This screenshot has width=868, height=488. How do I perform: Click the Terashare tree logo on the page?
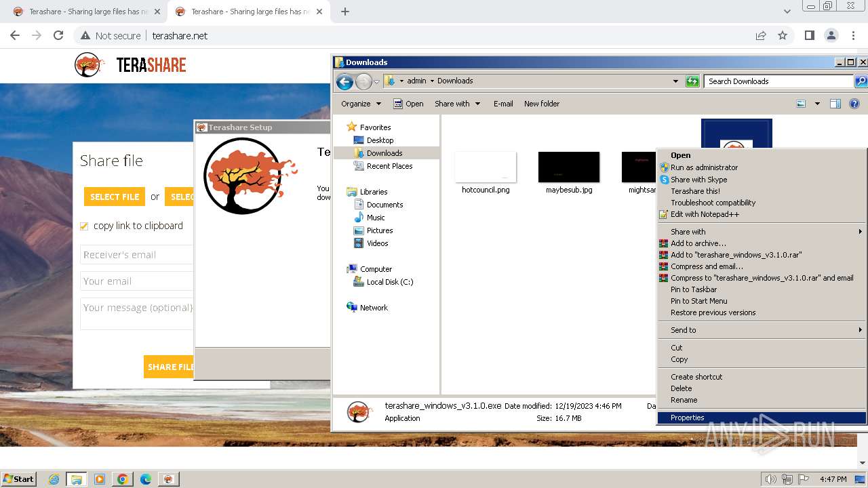click(x=90, y=65)
